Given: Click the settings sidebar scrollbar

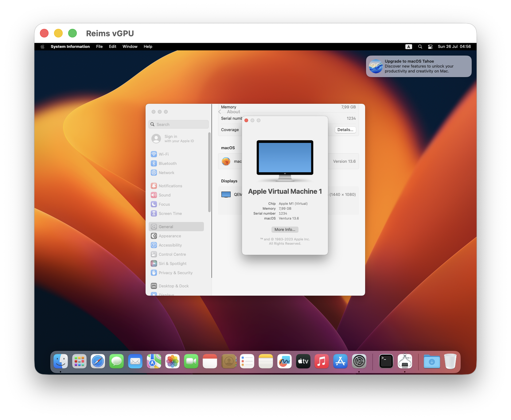Looking at the screenshot, I should pos(209,172).
